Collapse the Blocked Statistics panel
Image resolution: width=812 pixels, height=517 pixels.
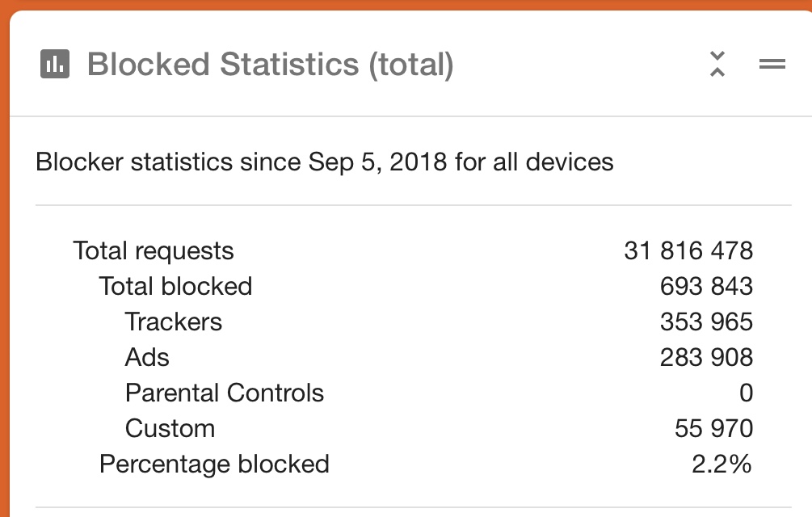[717, 64]
